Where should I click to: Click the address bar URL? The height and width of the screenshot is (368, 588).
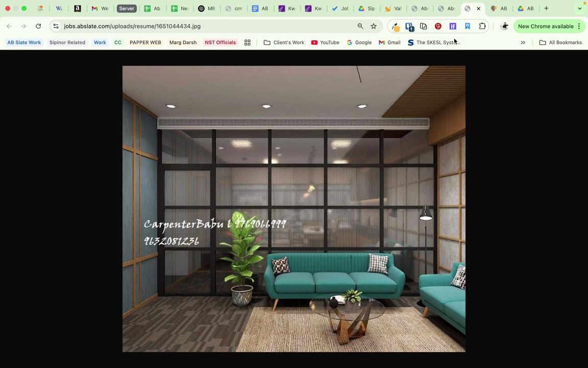click(x=132, y=26)
